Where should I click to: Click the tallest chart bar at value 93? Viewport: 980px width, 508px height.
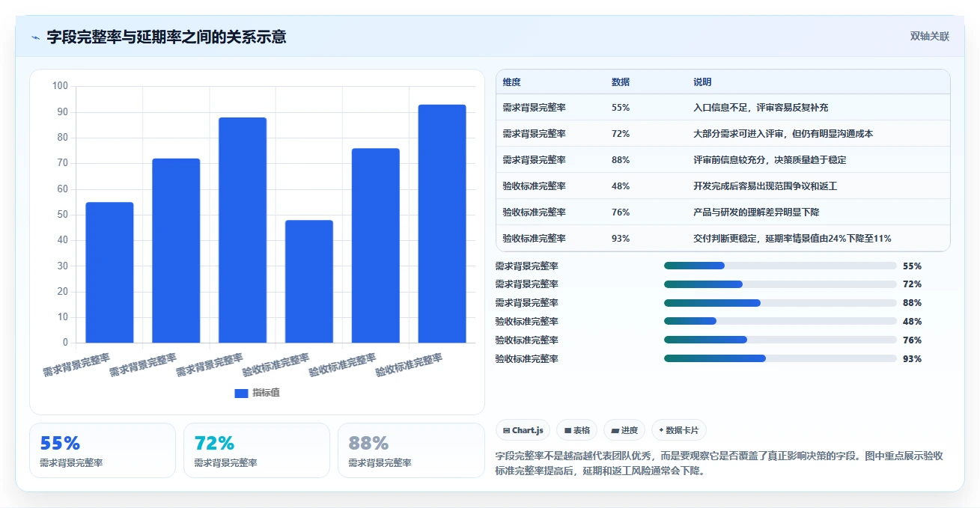(442, 224)
